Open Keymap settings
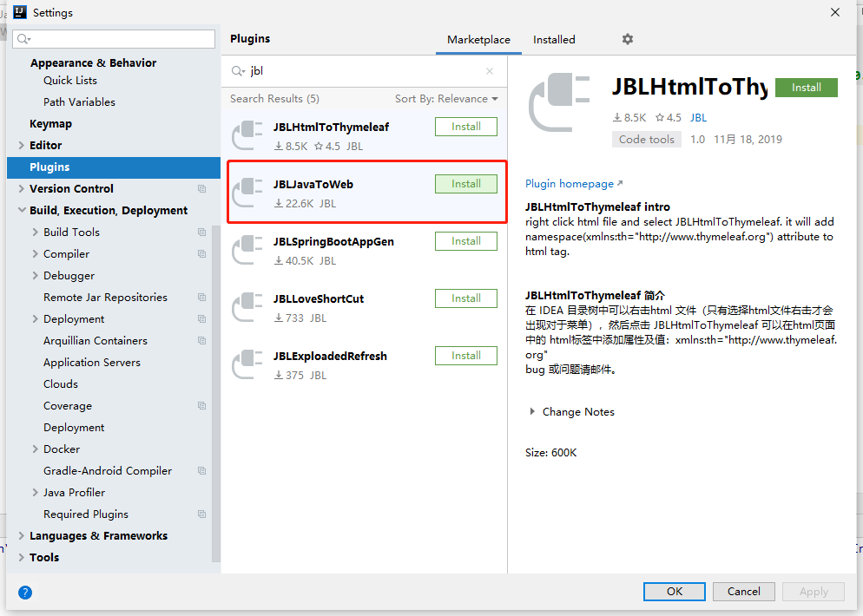Viewport: 863px width, 616px height. [50, 124]
